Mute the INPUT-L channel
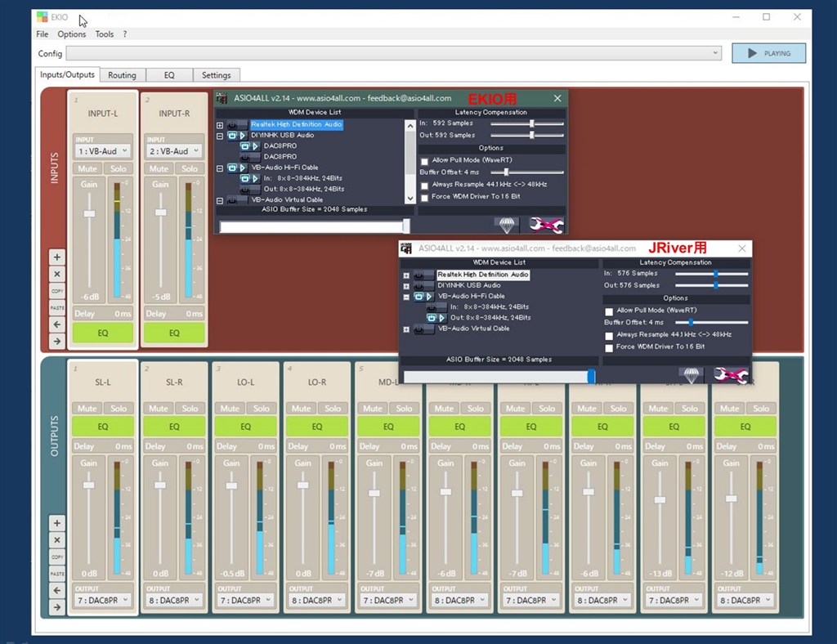 [87, 168]
